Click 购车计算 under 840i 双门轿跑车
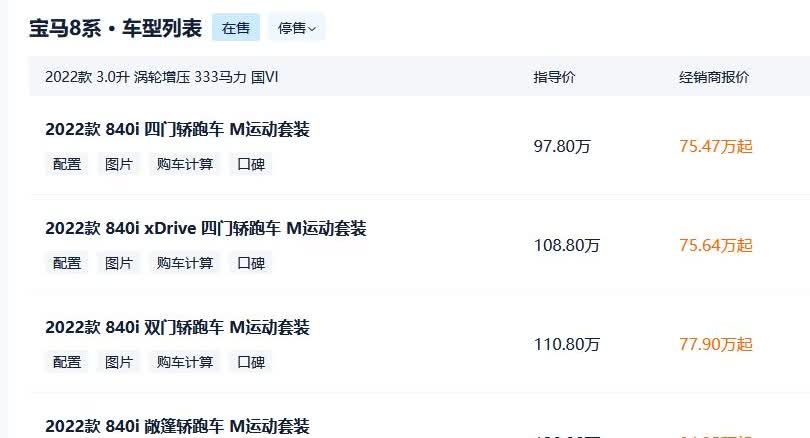Image resolution: width=810 pixels, height=438 pixels. pyautogui.click(x=185, y=363)
